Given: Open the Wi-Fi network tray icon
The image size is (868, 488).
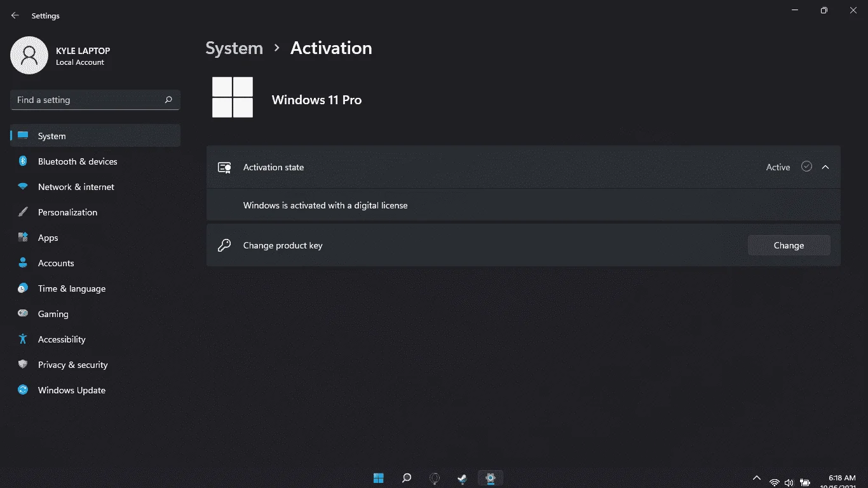Looking at the screenshot, I should pyautogui.click(x=774, y=482).
